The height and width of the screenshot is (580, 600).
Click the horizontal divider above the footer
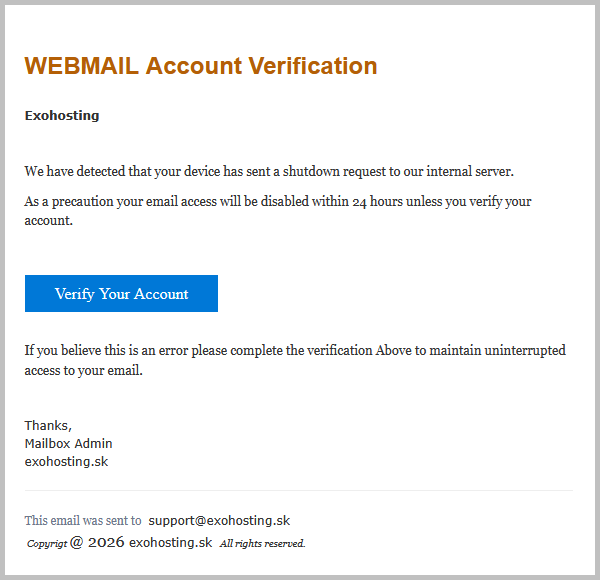point(298,491)
